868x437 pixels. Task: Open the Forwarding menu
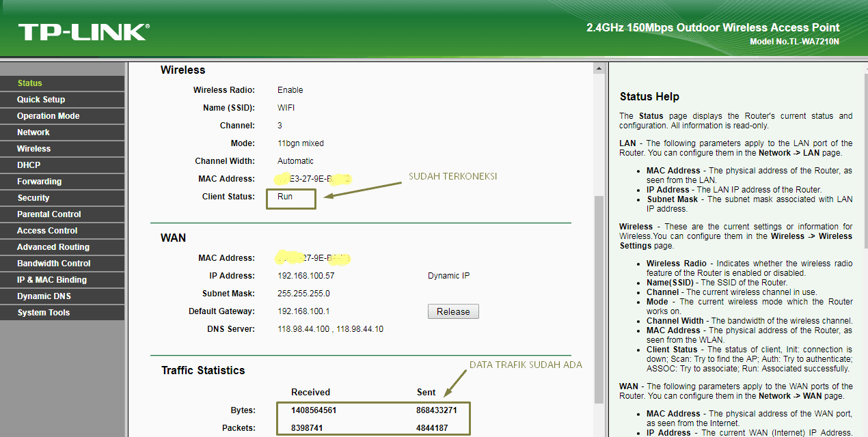(62, 182)
